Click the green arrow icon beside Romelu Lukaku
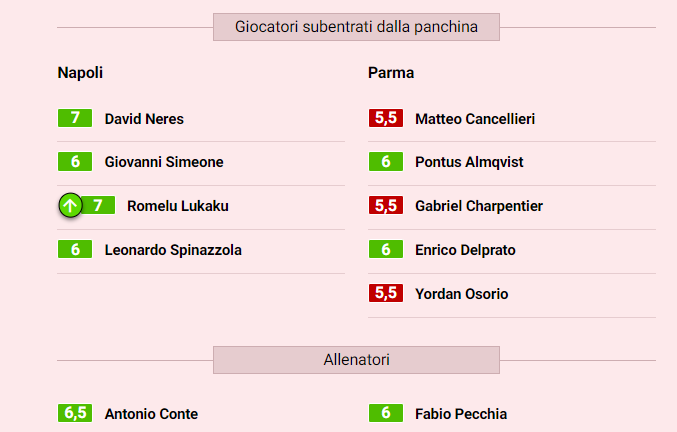Viewport: 677px width, 432px height. [70, 206]
